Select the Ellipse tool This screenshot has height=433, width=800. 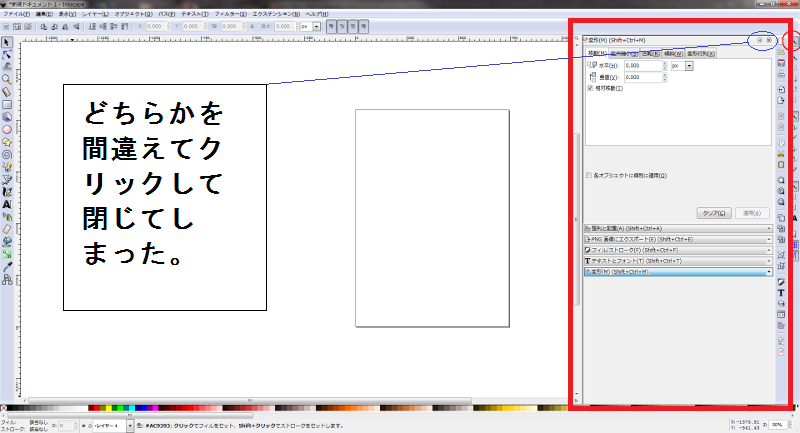7,130
